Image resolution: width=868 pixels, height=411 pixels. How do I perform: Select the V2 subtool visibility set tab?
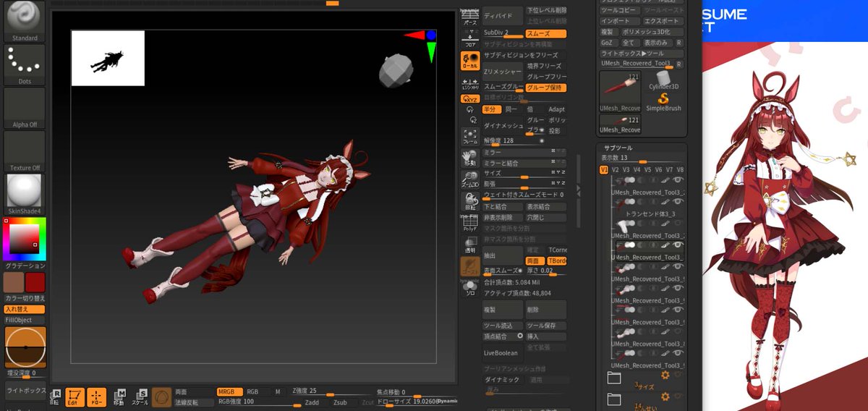(616, 170)
